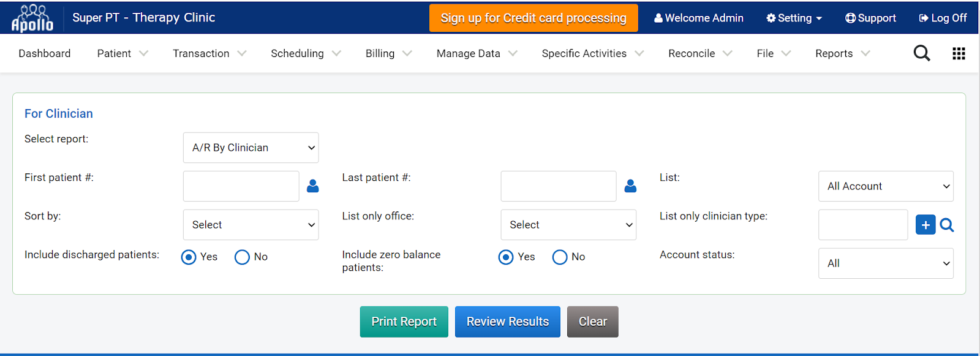Open the Account status dropdown
Screen dimensions: 980x356
886,263
